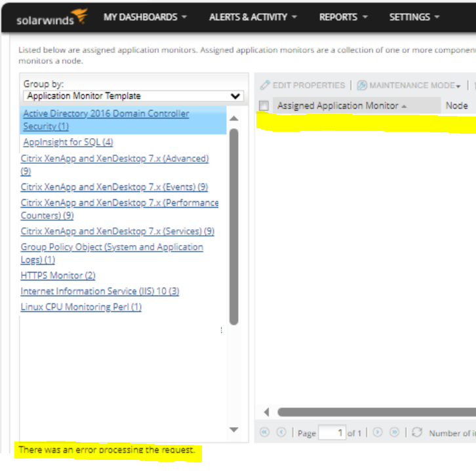Click the page number input field
This screenshot has height=471, width=476.
tap(332, 432)
